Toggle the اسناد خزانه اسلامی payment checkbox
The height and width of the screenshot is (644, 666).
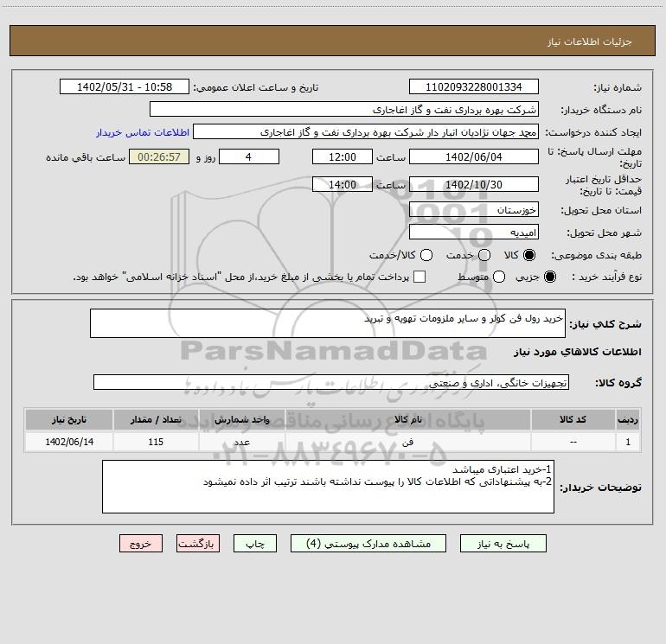coord(419,277)
